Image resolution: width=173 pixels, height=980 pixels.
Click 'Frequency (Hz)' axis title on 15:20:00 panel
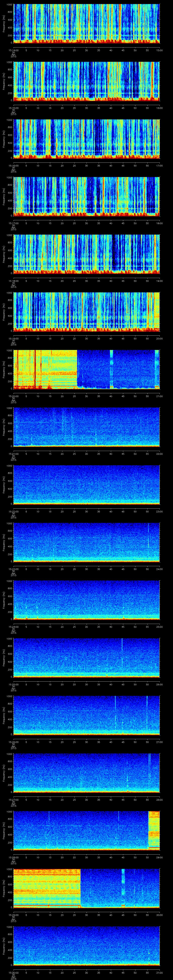point(4,369)
